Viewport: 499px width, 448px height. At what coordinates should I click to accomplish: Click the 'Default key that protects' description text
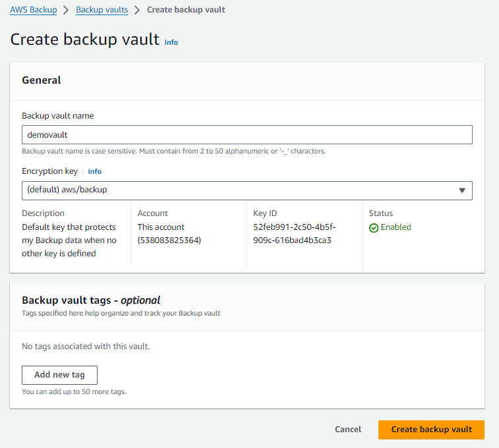(69, 240)
